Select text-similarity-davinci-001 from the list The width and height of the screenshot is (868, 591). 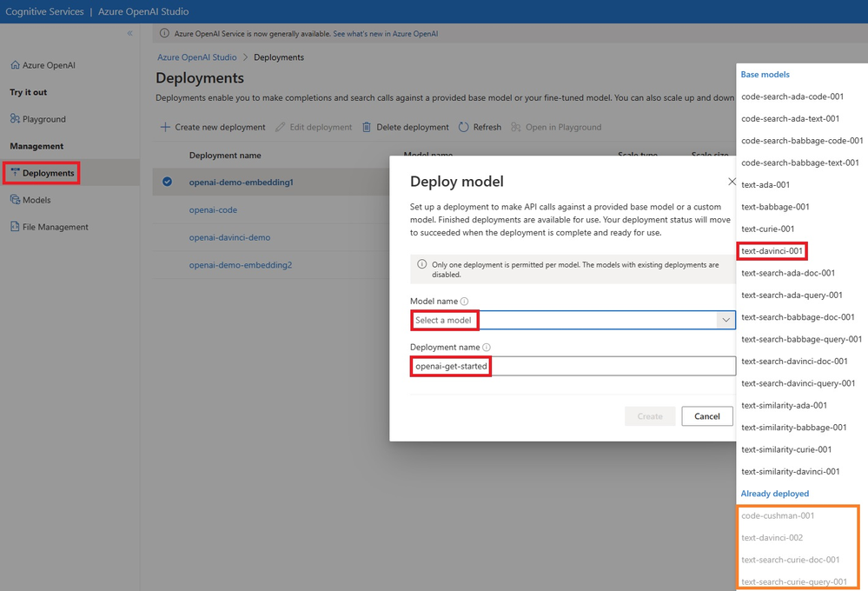pyautogui.click(x=791, y=471)
